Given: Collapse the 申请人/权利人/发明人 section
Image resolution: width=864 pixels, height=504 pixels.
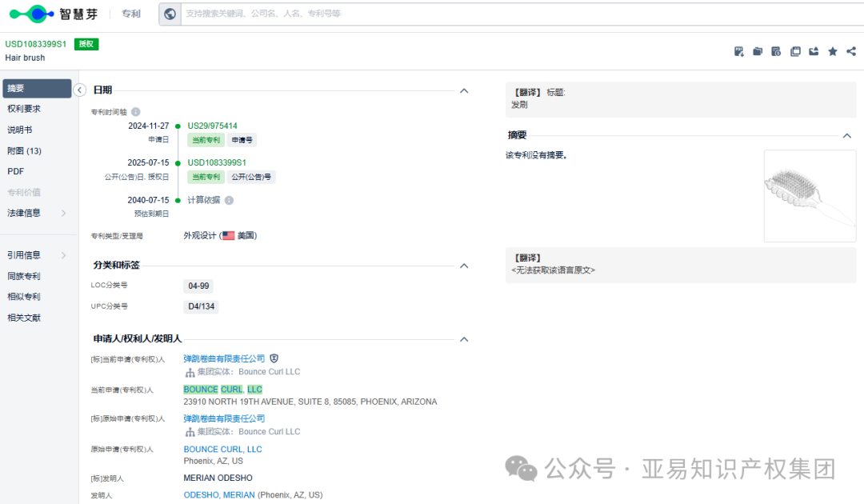Looking at the screenshot, I should pyautogui.click(x=464, y=338).
